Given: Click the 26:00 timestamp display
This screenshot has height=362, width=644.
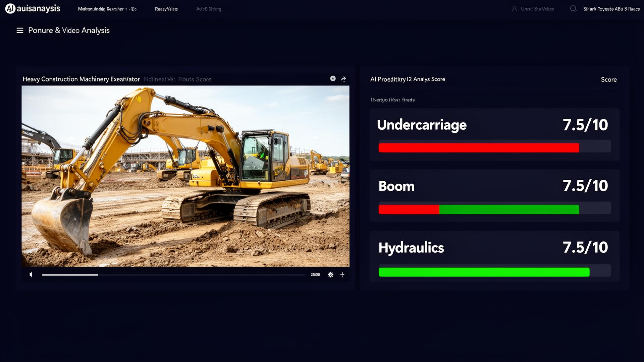Looking at the screenshot, I should click(x=315, y=274).
